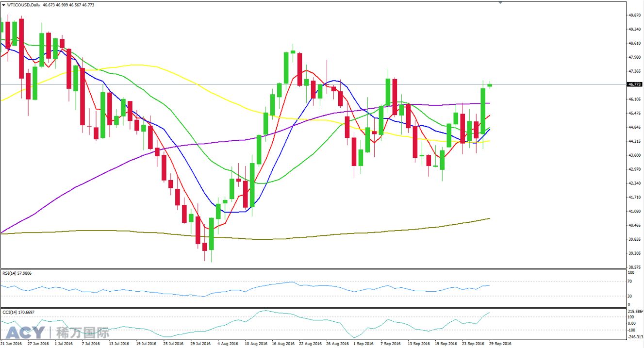Click the CCI 0.00 scale label
The width and height of the screenshot is (644, 348).
[631, 323]
